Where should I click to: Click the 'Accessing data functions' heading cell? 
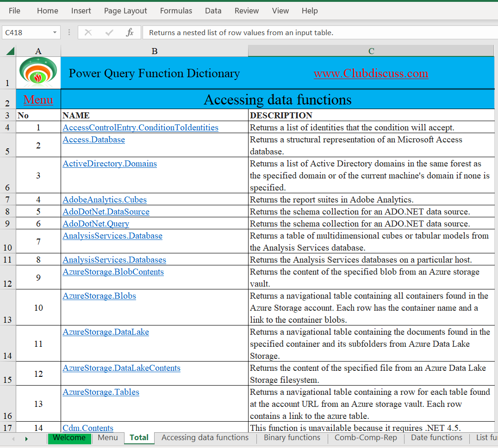click(278, 99)
